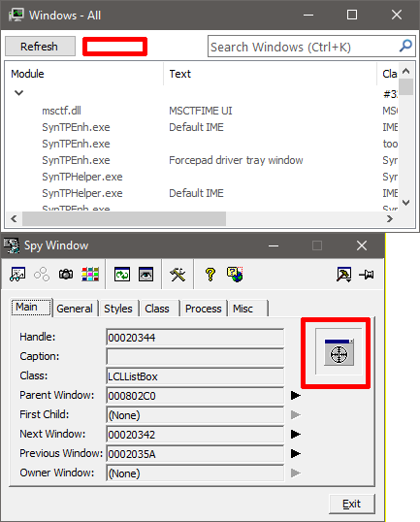This screenshot has height=522, width=420.
Task: Click the right arrow of the horizontal scrollbar
Action: click(390, 218)
